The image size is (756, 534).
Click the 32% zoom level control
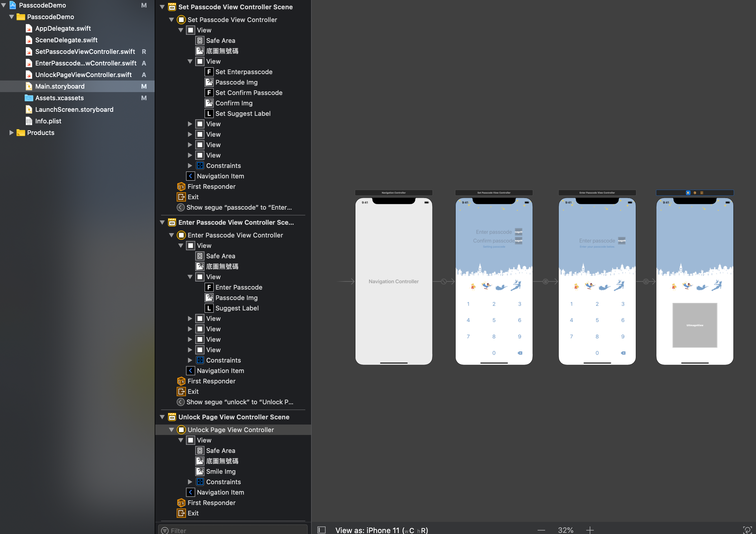(565, 530)
